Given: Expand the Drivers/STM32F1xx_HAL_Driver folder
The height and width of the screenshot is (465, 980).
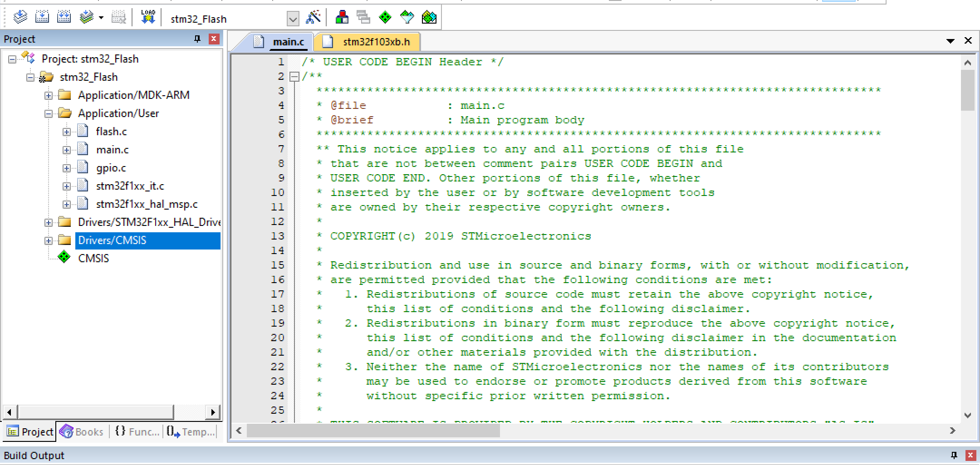Looking at the screenshot, I should (x=49, y=222).
